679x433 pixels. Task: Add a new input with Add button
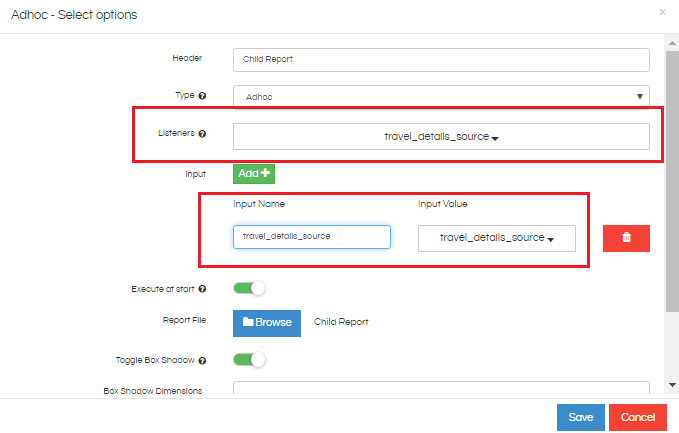coord(254,174)
